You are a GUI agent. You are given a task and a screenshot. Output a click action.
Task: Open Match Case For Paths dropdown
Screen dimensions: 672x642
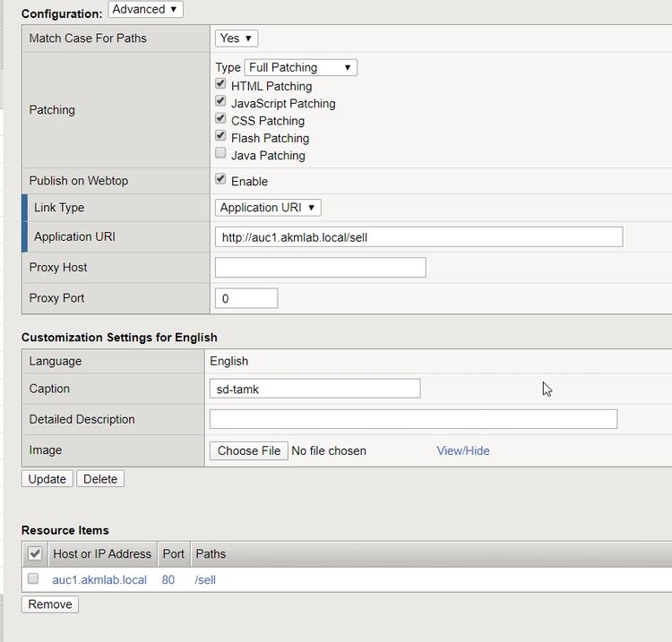pyautogui.click(x=237, y=39)
